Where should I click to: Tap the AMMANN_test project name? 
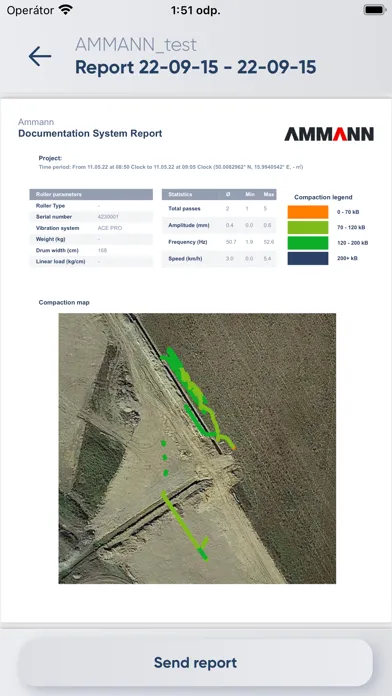(x=136, y=45)
